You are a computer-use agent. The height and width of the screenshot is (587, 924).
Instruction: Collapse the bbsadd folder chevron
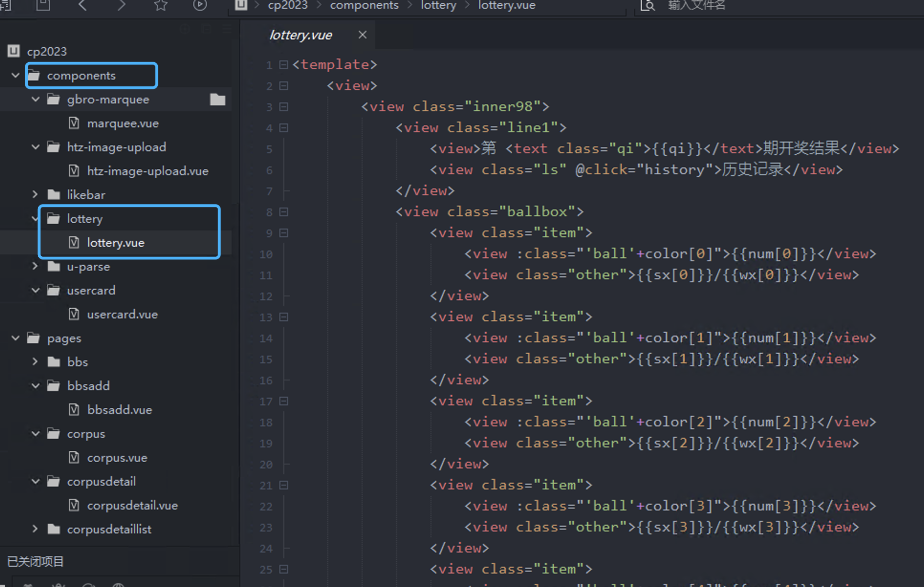pos(35,386)
